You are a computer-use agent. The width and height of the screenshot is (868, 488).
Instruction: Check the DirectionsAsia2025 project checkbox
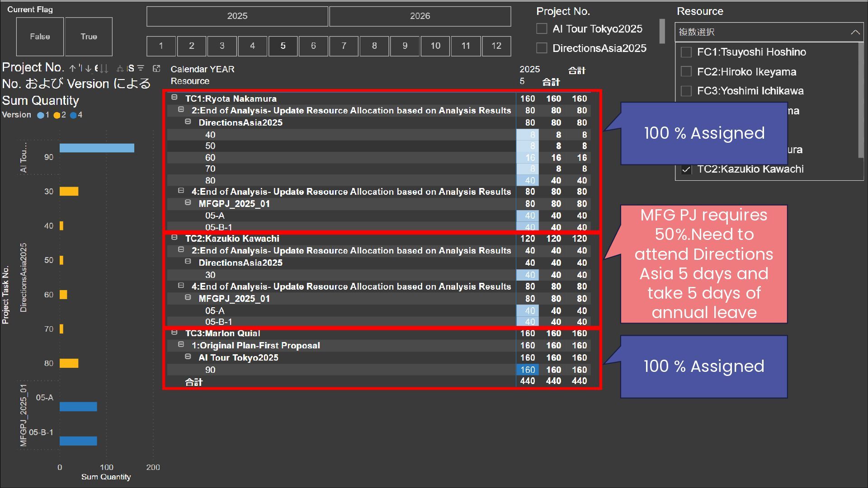pyautogui.click(x=542, y=48)
